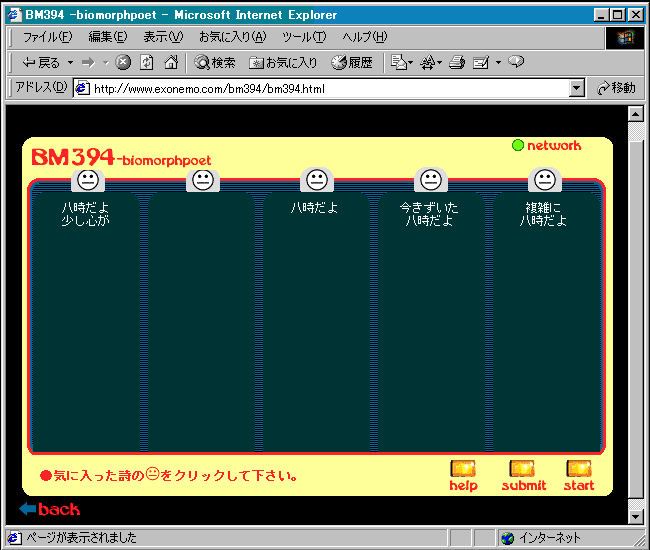Refresh the page with the toolbar icon
This screenshot has height=550, width=650.
147,62
